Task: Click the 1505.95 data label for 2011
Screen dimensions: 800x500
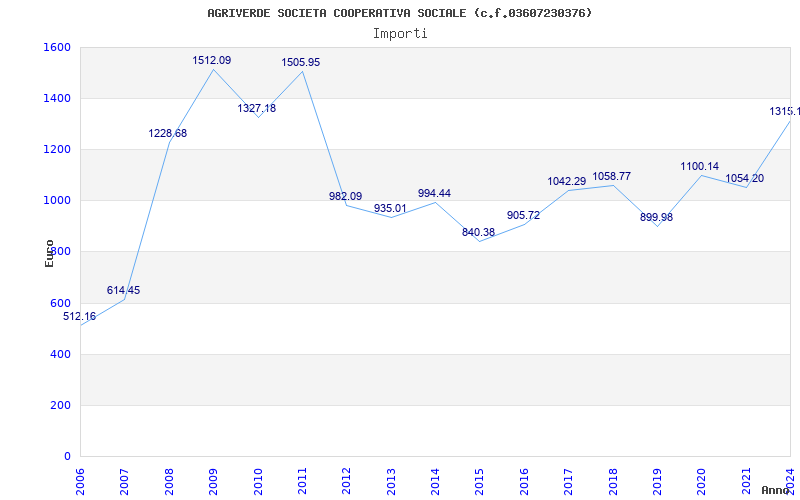Action: (301, 62)
